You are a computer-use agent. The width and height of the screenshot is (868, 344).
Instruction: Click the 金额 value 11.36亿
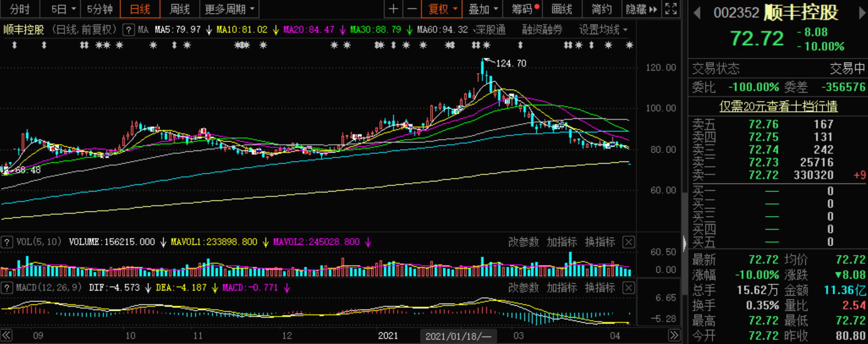pyautogui.click(x=844, y=291)
